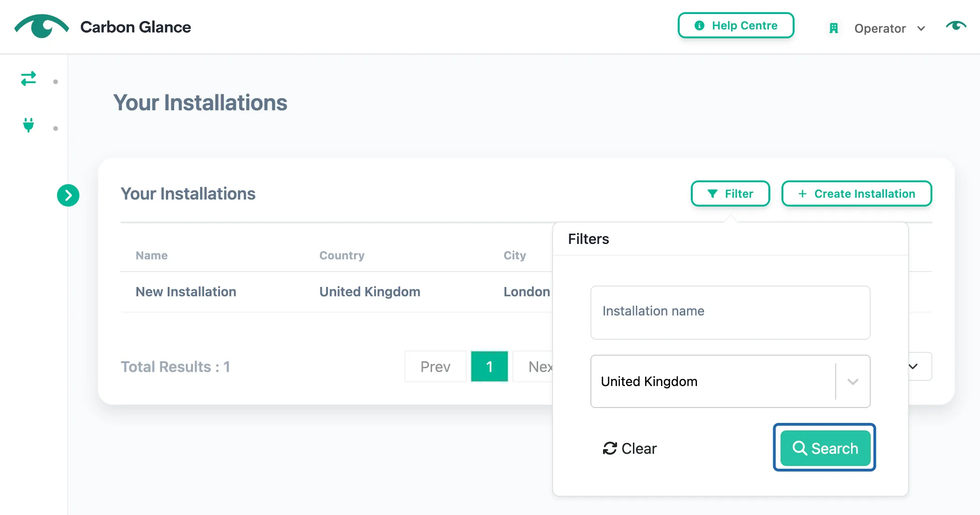This screenshot has width=980, height=515.
Task: Open the plug sidebar icon
Action: (x=28, y=125)
